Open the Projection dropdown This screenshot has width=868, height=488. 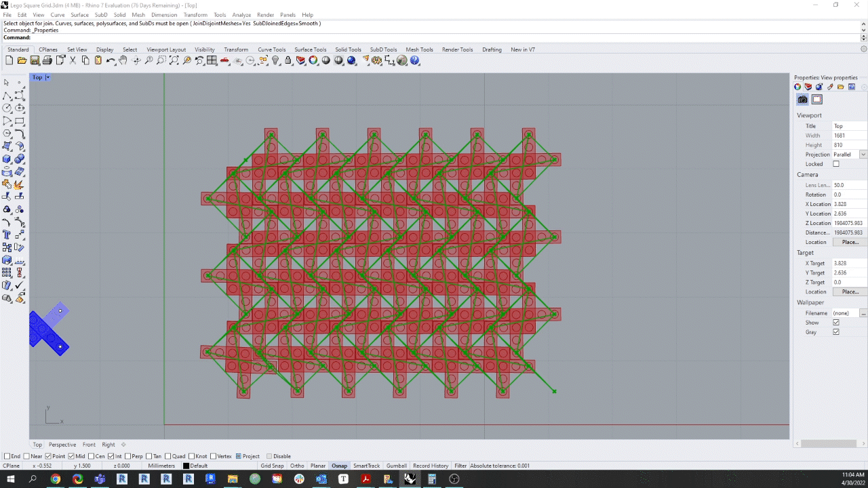pyautogui.click(x=863, y=155)
